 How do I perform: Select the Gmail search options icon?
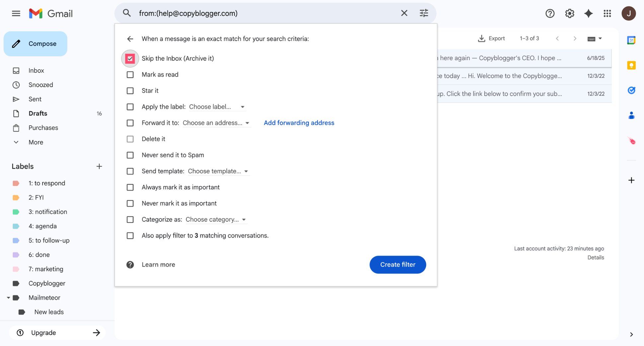(424, 13)
